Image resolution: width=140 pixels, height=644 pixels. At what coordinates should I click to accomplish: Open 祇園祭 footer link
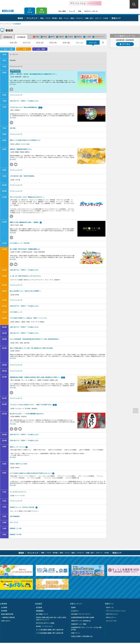(x=73, y=608)
